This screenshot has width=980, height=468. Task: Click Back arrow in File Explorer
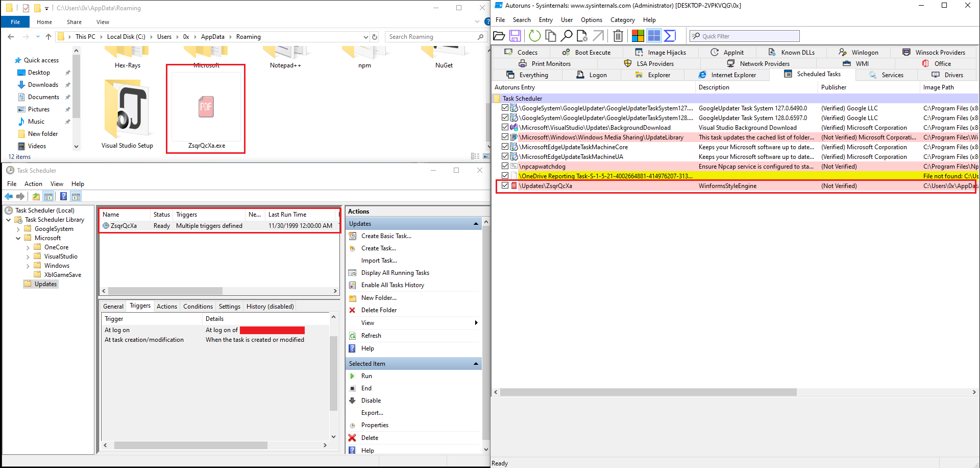point(11,37)
